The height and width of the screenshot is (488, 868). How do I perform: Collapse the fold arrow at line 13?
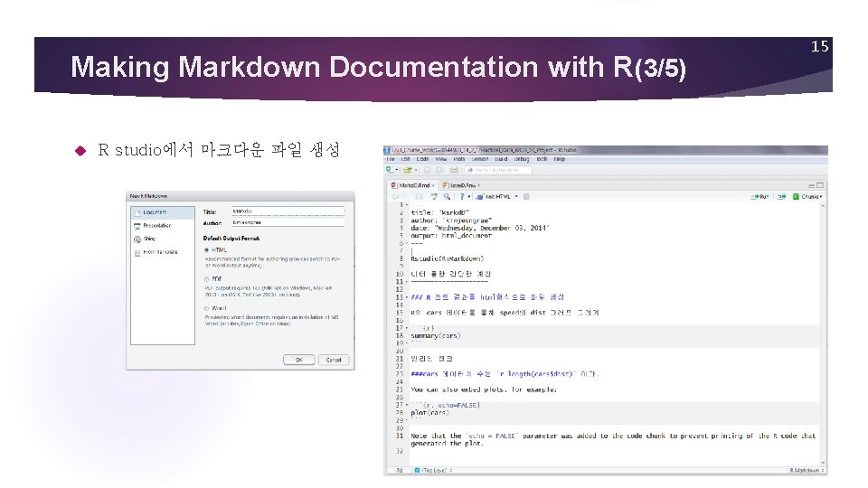tap(407, 297)
